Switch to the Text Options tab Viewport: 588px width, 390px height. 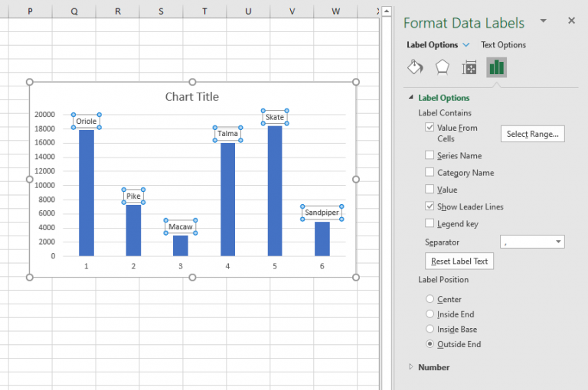(503, 45)
